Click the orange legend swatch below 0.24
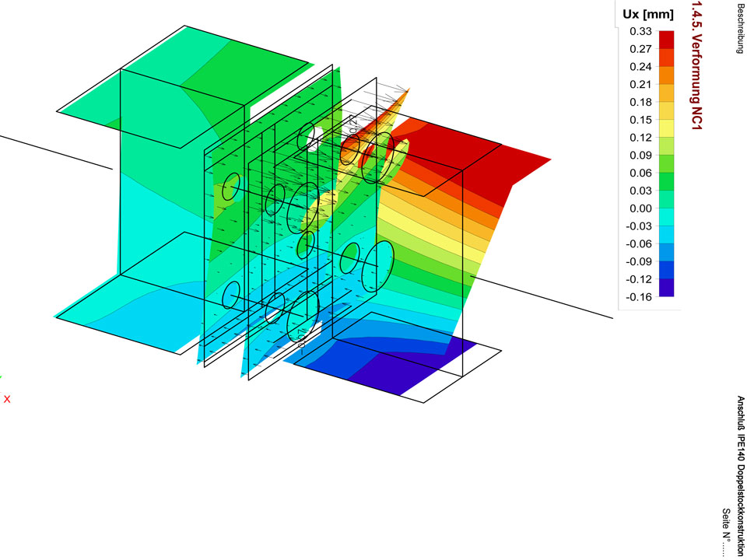This screenshot has width=747, height=560. click(x=666, y=75)
